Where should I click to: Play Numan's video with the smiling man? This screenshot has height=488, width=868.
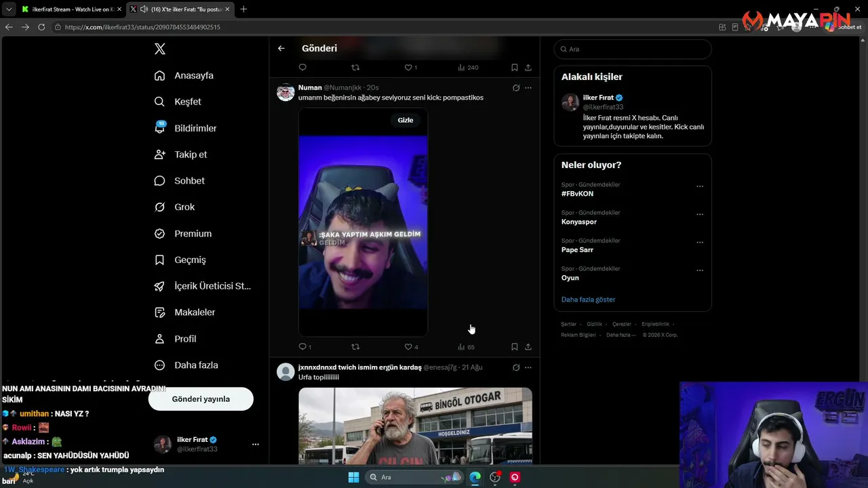[x=363, y=222]
